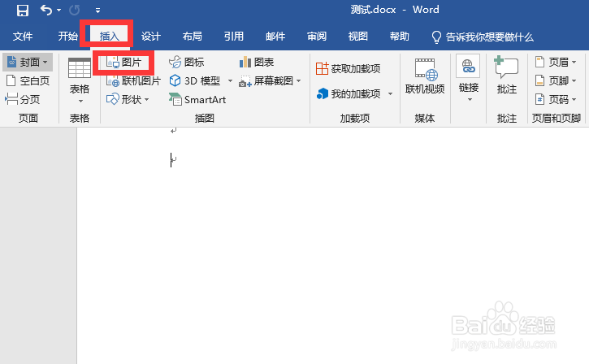Open the 邮件 tab

275,37
